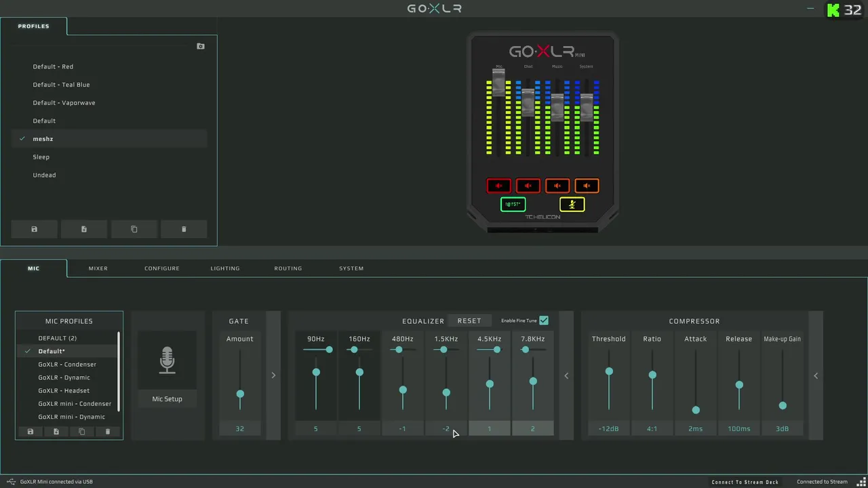Click the 90Hz vertical gain slider handle

pos(316,372)
